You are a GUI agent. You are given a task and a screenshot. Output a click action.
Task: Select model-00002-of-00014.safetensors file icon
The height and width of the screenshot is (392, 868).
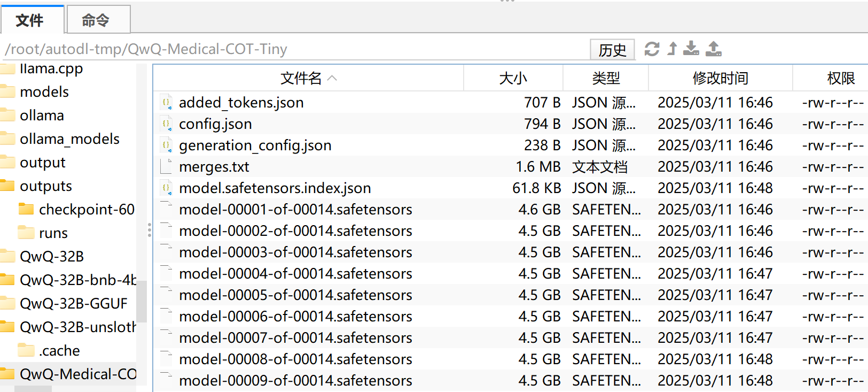tap(166, 230)
